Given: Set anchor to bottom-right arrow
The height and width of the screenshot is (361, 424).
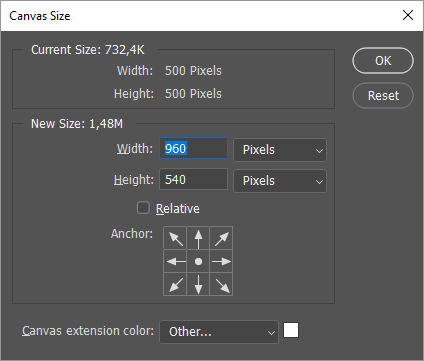Looking at the screenshot, I should 221,284.
